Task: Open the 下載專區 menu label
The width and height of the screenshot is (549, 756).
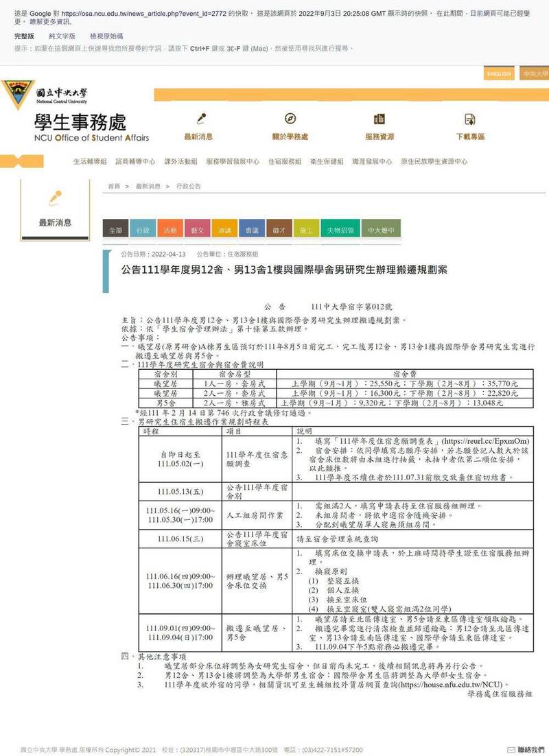Action: pos(470,137)
